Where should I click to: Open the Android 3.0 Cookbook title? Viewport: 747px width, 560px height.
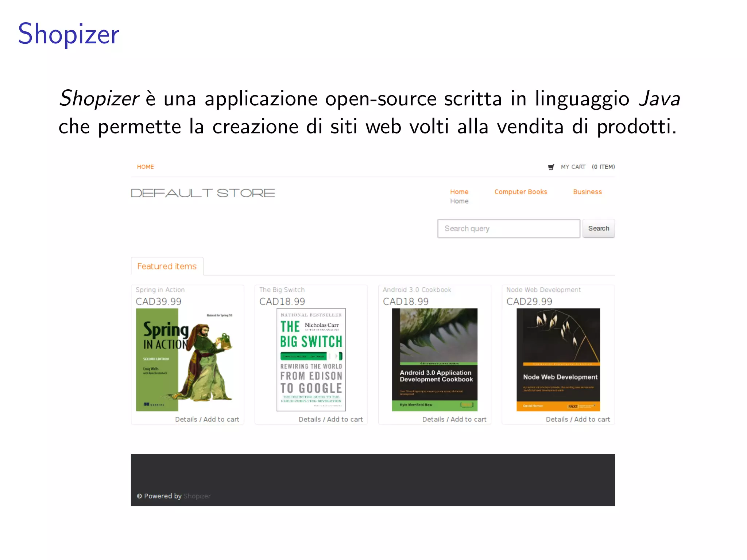(417, 290)
